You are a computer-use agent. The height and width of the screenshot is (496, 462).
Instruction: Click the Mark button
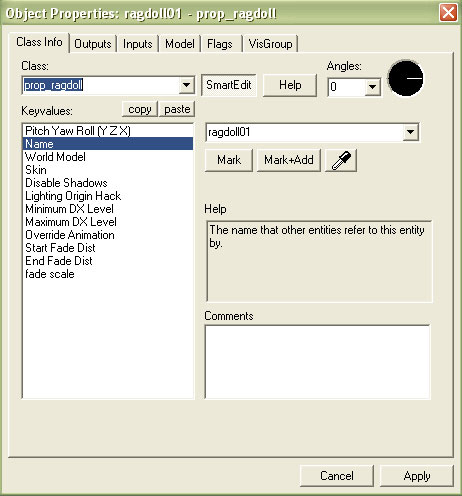[x=229, y=160]
